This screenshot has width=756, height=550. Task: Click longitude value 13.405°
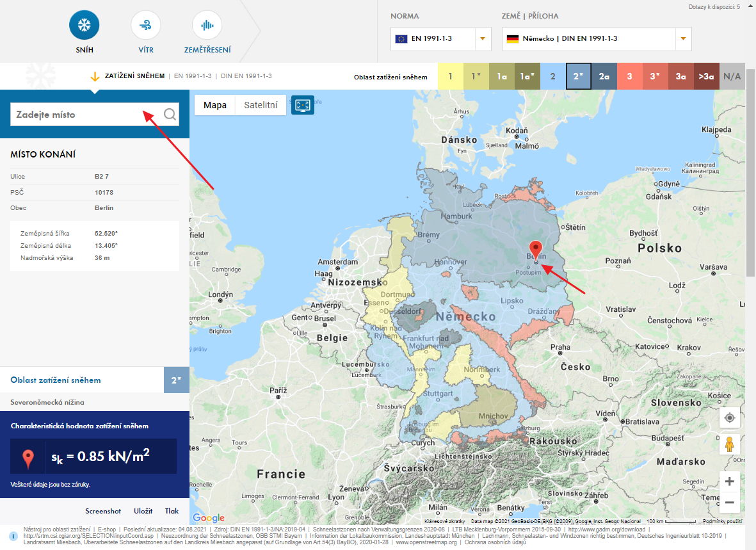pyautogui.click(x=106, y=246)
